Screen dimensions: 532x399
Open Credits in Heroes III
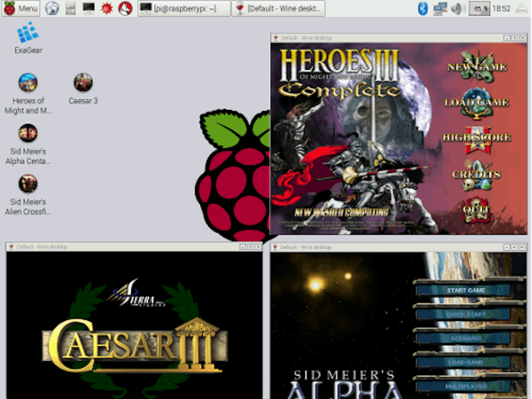pos(476,174)
